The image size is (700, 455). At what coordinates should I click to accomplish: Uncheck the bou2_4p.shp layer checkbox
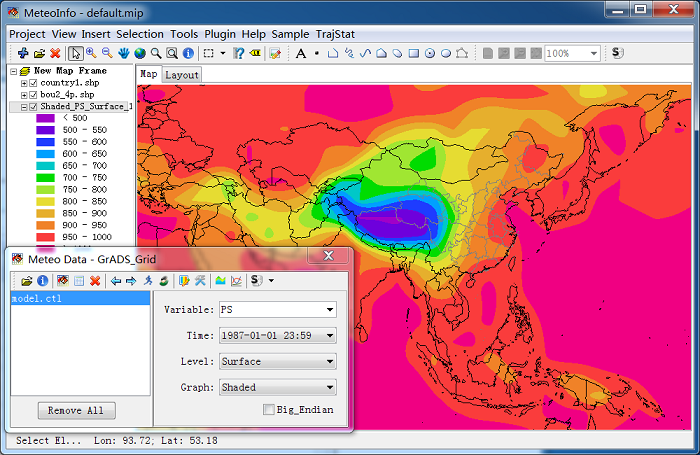[34, 95]
